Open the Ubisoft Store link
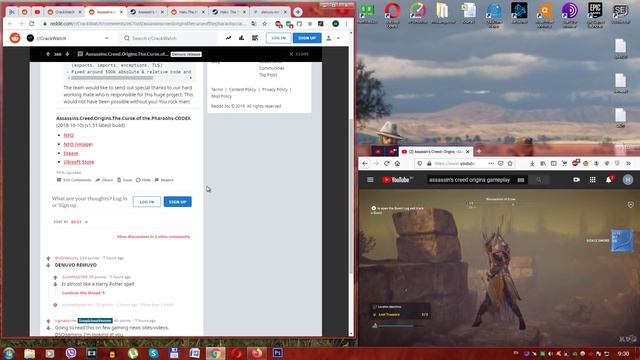This screenshot has width=640, height=360. 79,162
